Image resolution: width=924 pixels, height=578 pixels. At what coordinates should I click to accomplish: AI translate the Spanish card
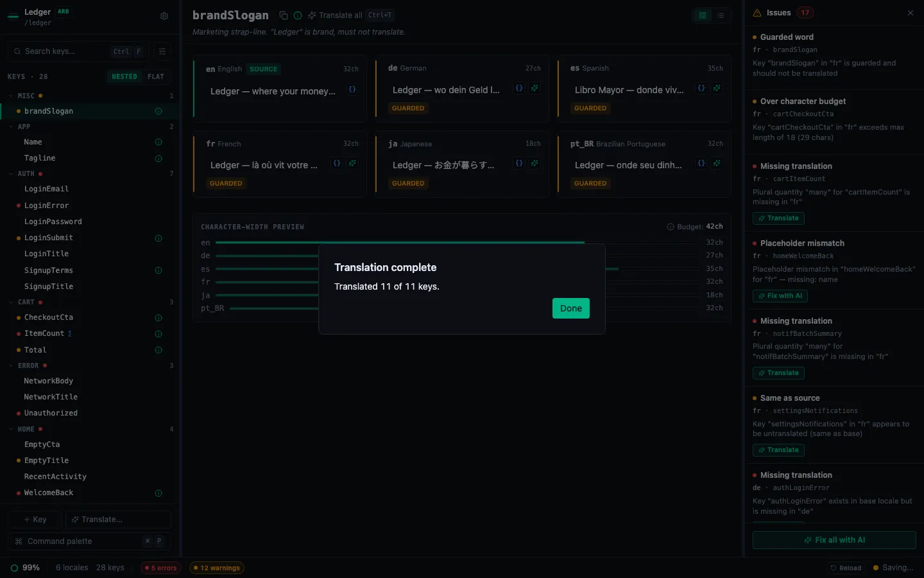(717, 88)
